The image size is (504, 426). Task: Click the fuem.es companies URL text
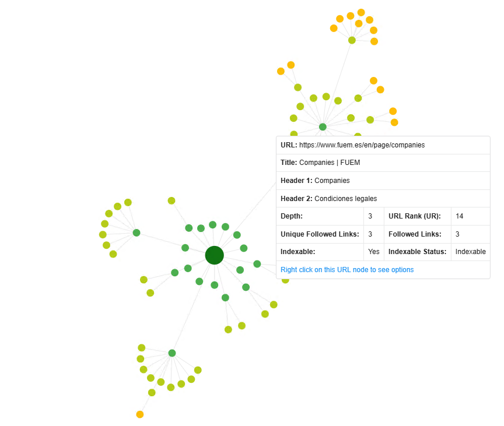click(362, 145)
